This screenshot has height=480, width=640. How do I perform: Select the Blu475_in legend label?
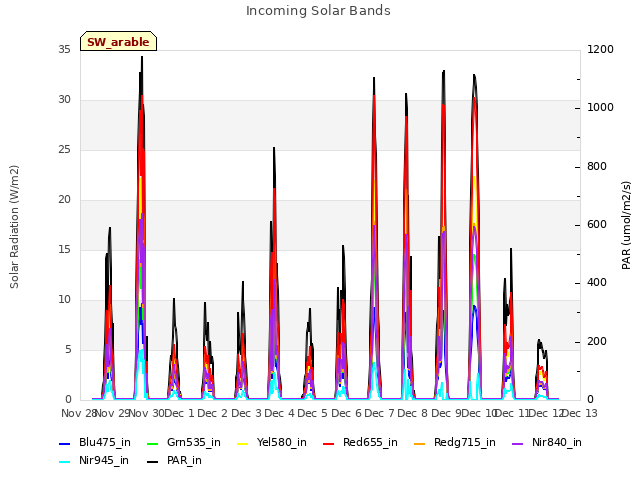tap(105, 442)
